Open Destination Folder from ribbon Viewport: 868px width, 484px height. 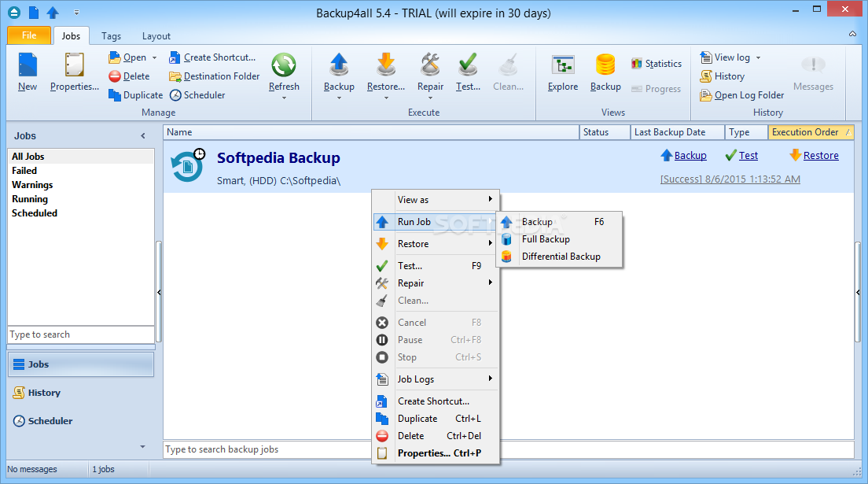[214, 76]
